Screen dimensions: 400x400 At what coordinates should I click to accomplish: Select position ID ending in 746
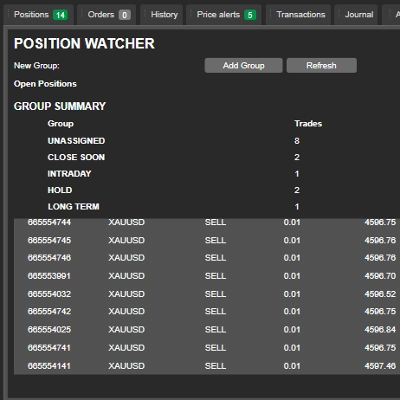tap(49, 258)
